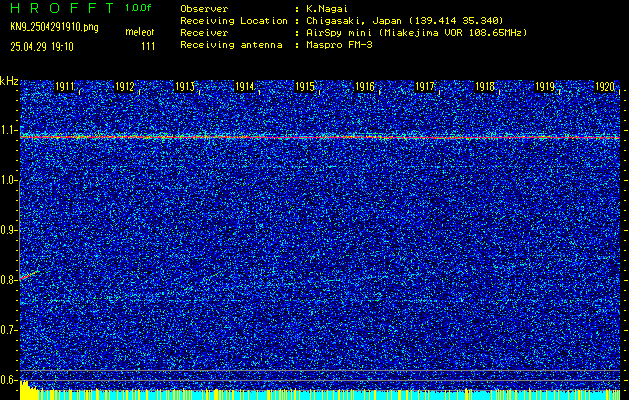Click the 1919 time marker
The width and height of the screenshot is (629, 400).
tap(545, 87)
